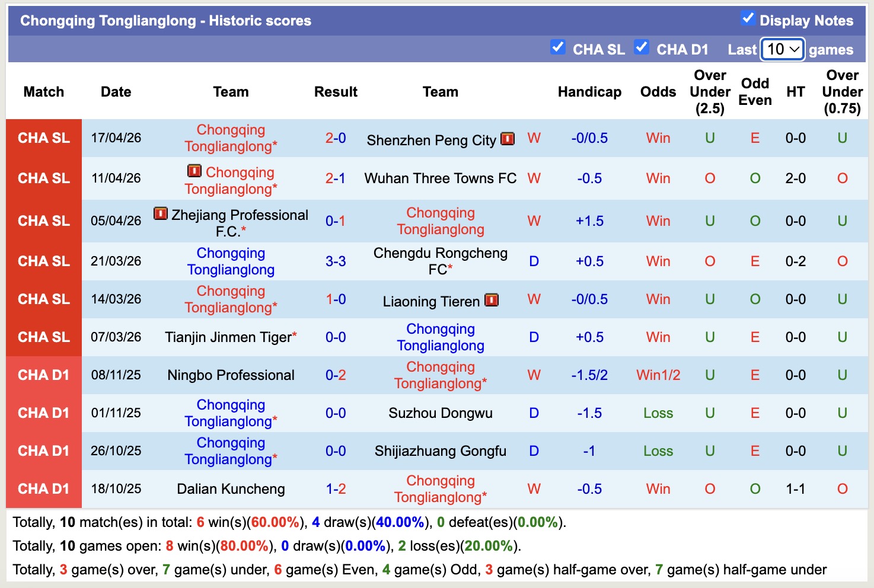
Task: Click the Chengdu Rongcheng FC link
Action: point(440,261)
